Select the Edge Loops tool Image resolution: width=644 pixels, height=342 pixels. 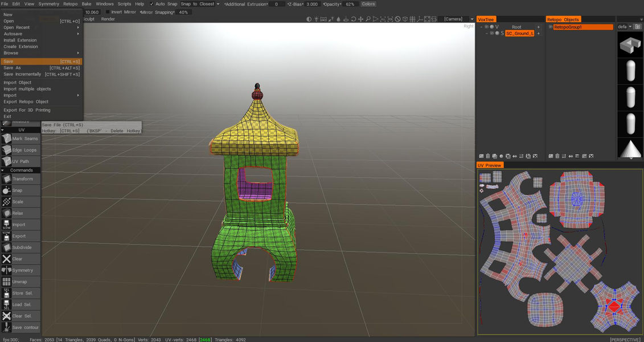click(20, 150)
